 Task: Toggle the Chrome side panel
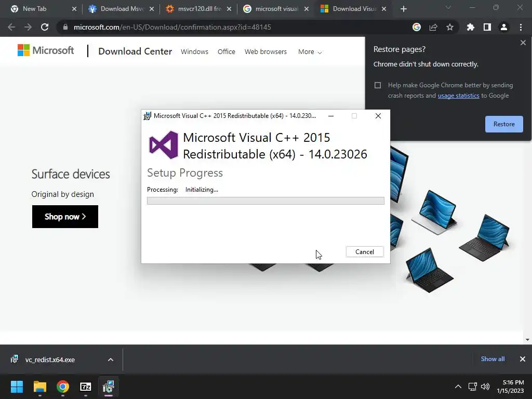click(487, 27)
